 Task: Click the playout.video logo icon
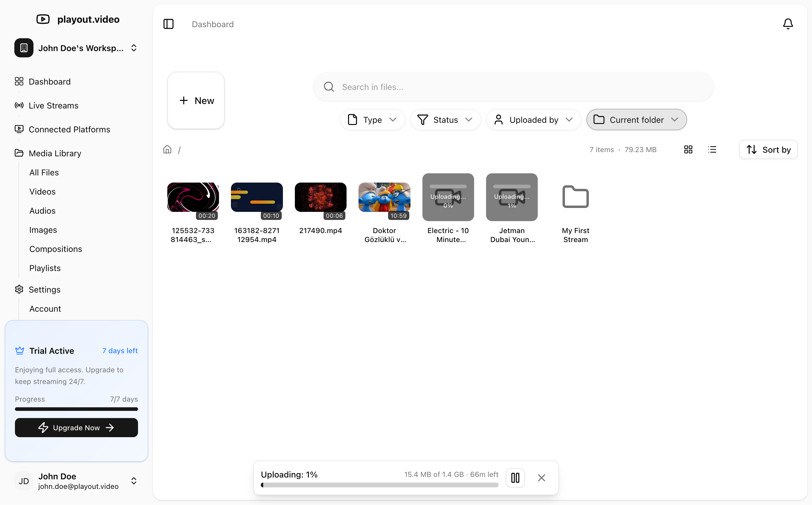pyautogui.click(x=43, y=19)
